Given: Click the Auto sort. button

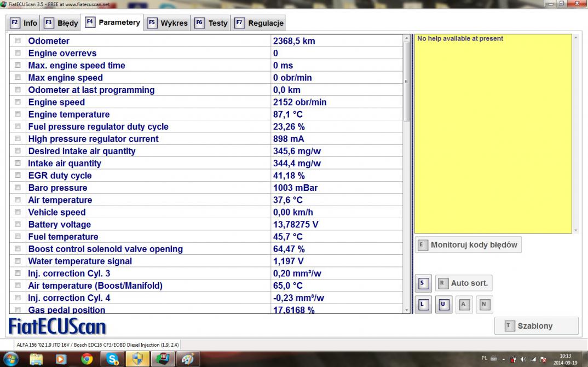Looking at the screenshot, I should click(x=464, y=283).
